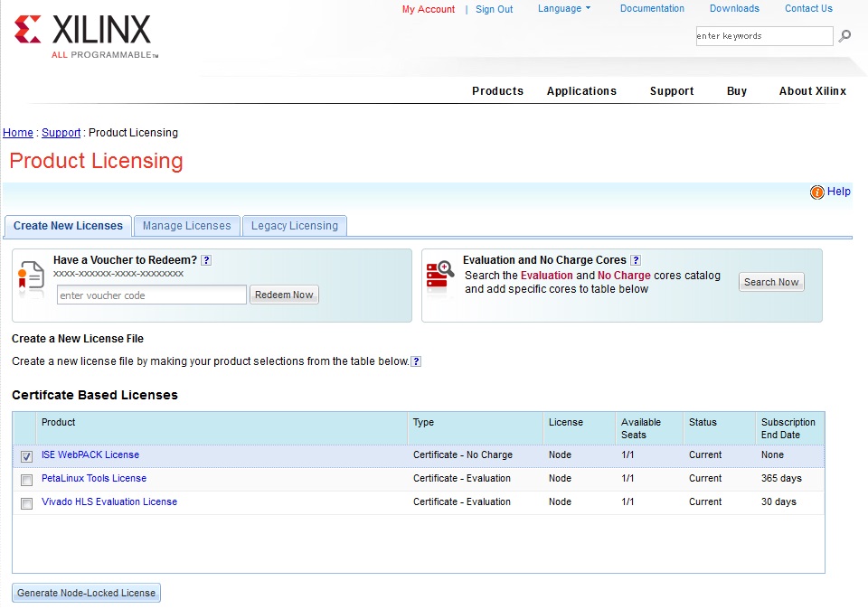Open ISE WebPACK License link
868x609 pixels.
(x=90, y=454)
